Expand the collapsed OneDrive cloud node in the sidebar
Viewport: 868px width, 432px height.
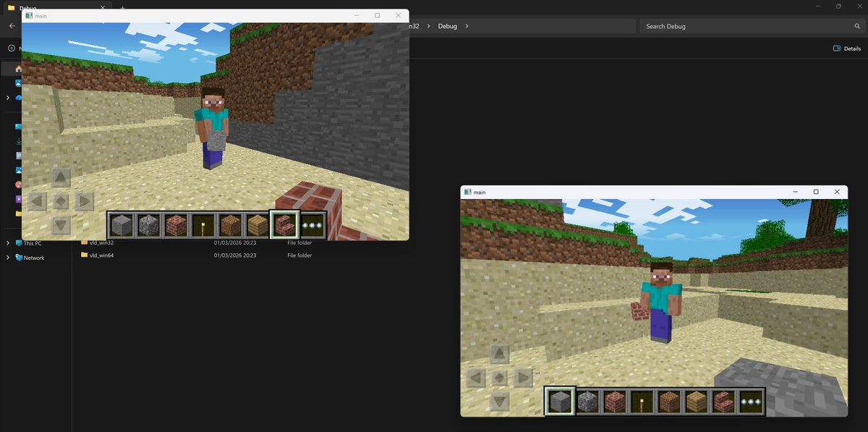(x=8, y=98)
